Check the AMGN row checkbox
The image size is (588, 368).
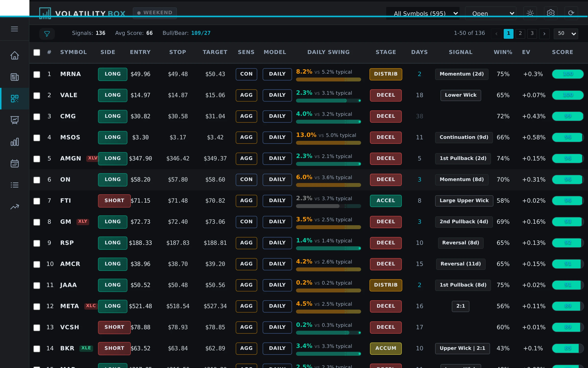(37, 159)
